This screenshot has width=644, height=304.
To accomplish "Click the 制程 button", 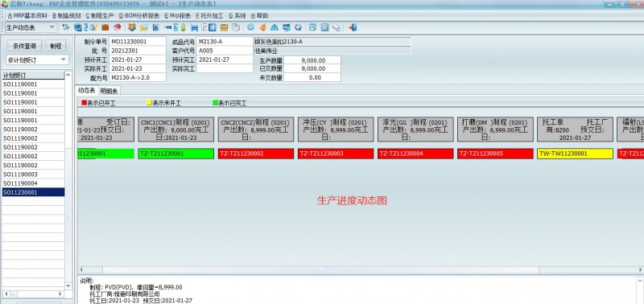I will [x=56, y=46].
